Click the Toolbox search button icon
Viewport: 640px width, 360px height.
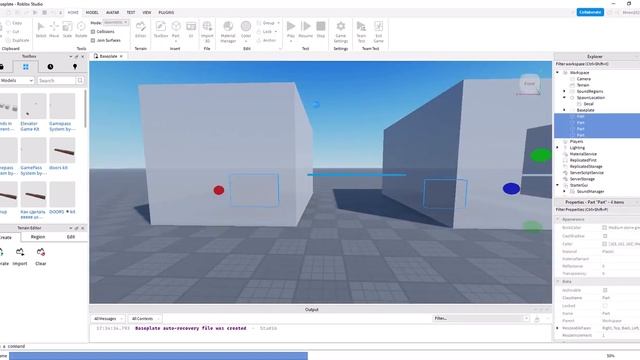click(x=80, y=80)
